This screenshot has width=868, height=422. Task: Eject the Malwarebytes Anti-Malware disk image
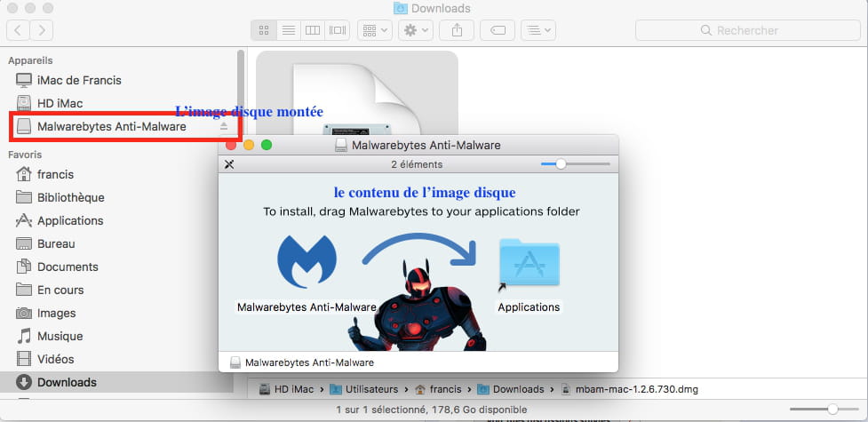(x=224, y=126)
